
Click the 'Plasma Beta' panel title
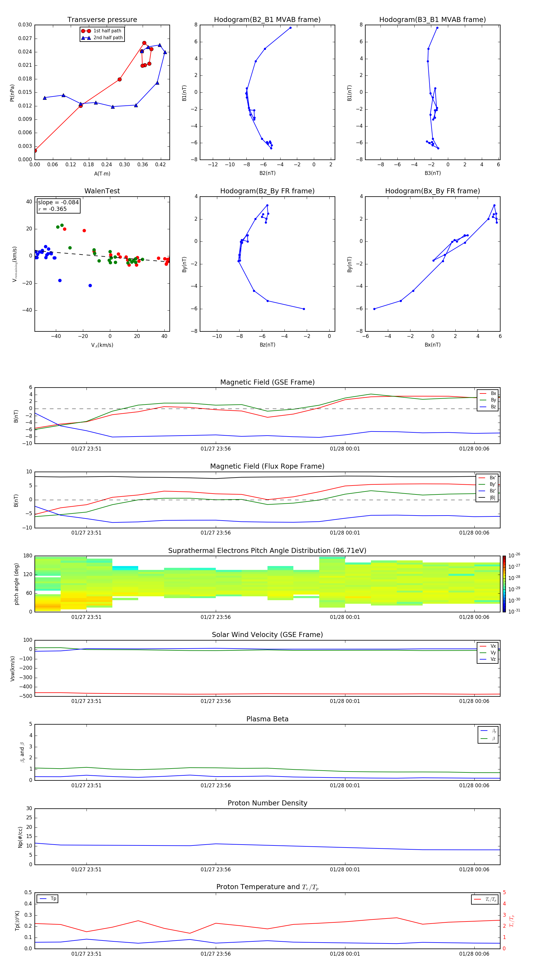[x=267, y=719]
